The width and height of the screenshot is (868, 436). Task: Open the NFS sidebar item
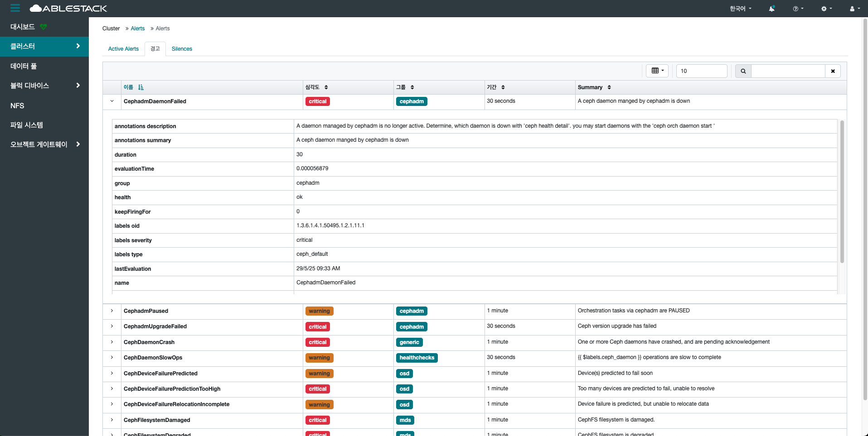17,105
